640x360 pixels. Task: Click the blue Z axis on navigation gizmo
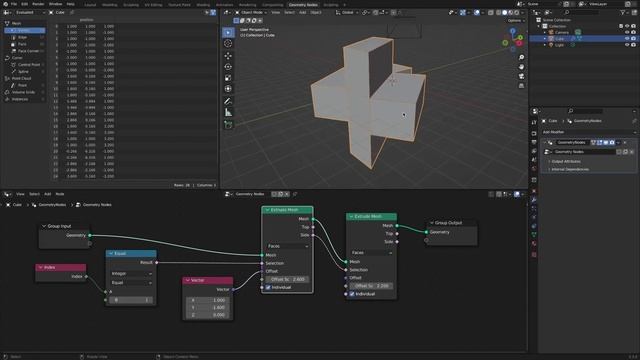click(x=513, y=31)
